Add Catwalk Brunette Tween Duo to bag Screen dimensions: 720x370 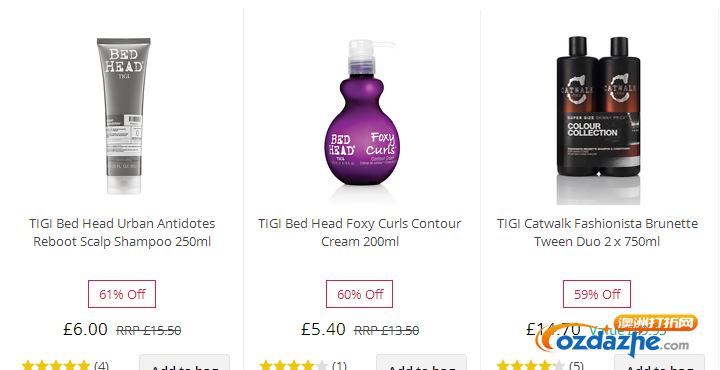point(659,362)
